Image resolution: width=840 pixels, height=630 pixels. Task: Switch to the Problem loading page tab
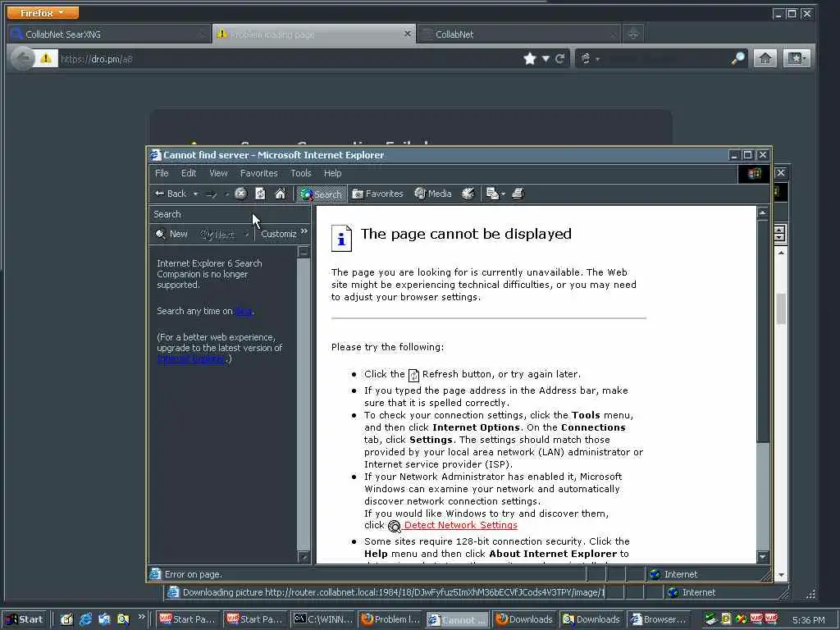point(314,34)
